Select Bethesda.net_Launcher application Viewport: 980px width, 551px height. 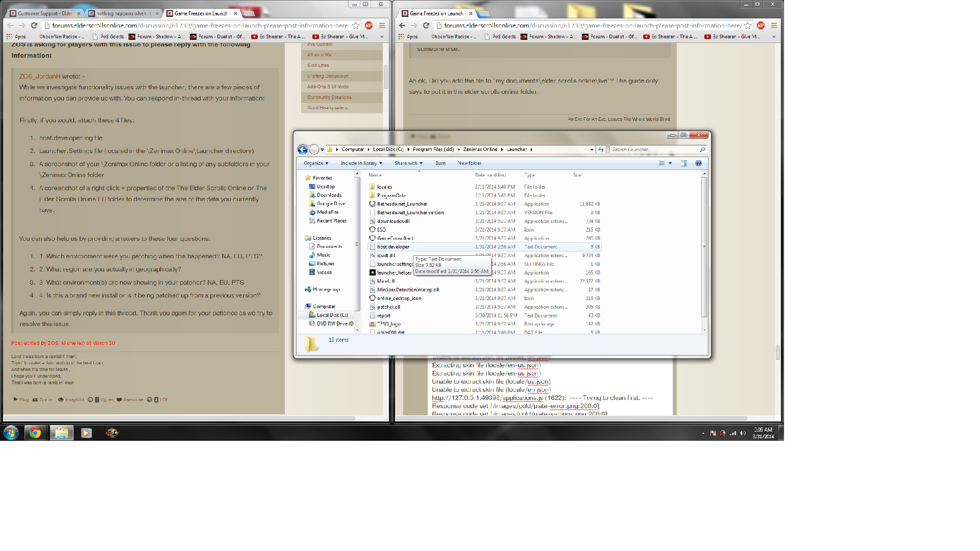pyautogui.click(x=402, y=204)
